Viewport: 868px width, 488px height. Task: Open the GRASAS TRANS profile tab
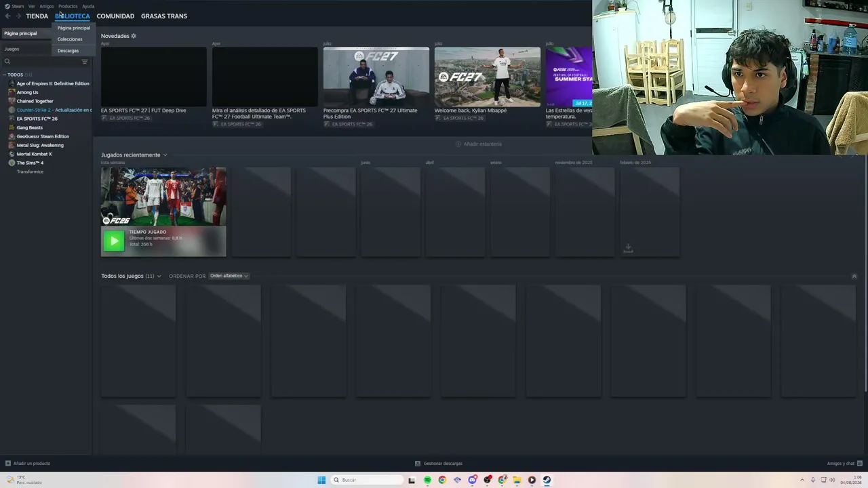[x=164, y=16]
